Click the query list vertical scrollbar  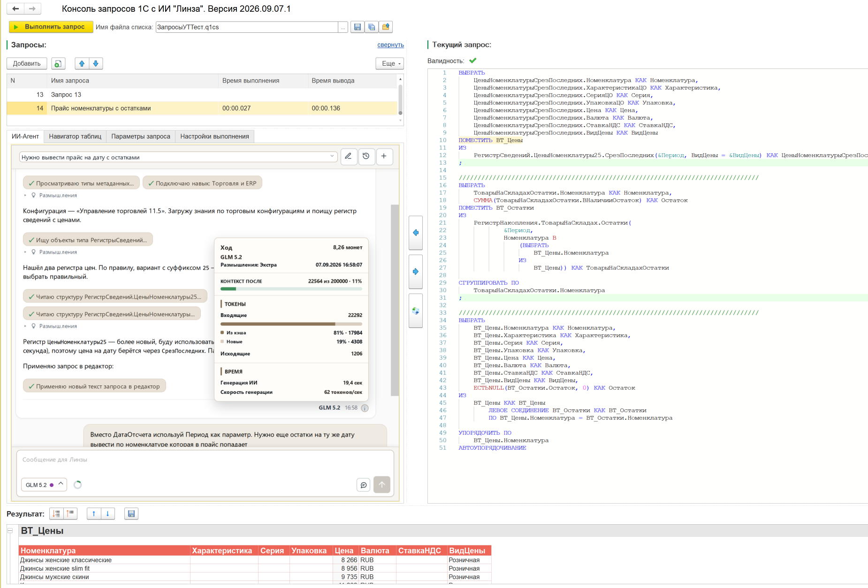click(400, 98)
